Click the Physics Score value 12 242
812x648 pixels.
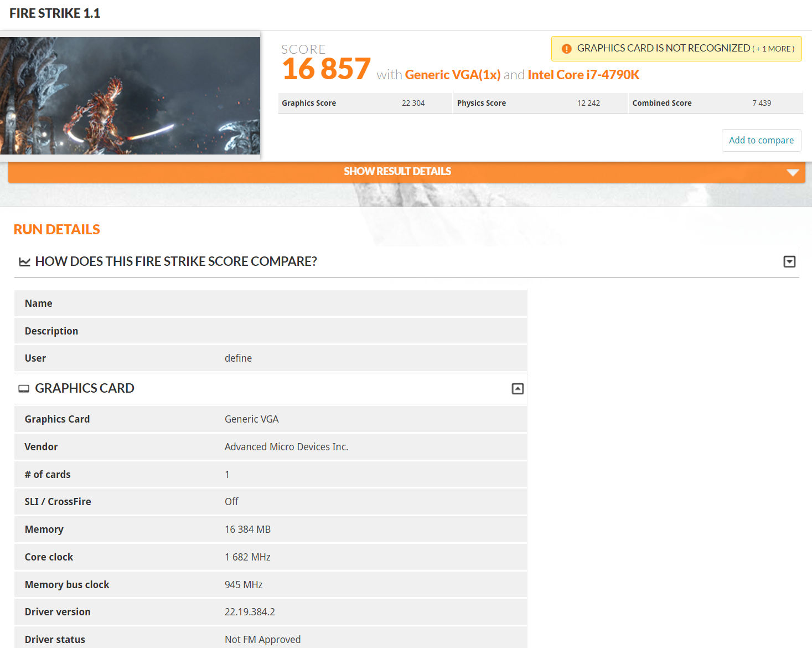coord(588,103)
